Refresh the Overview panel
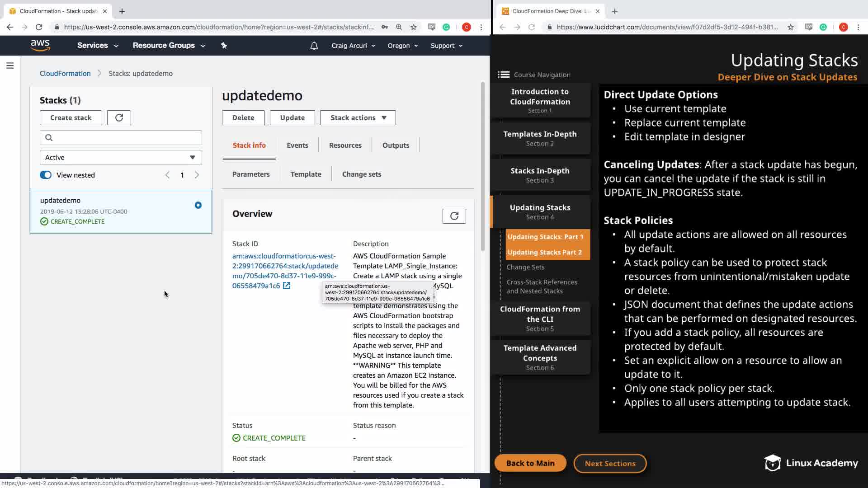Screen dimensions: 868x488 coord(454,216)
